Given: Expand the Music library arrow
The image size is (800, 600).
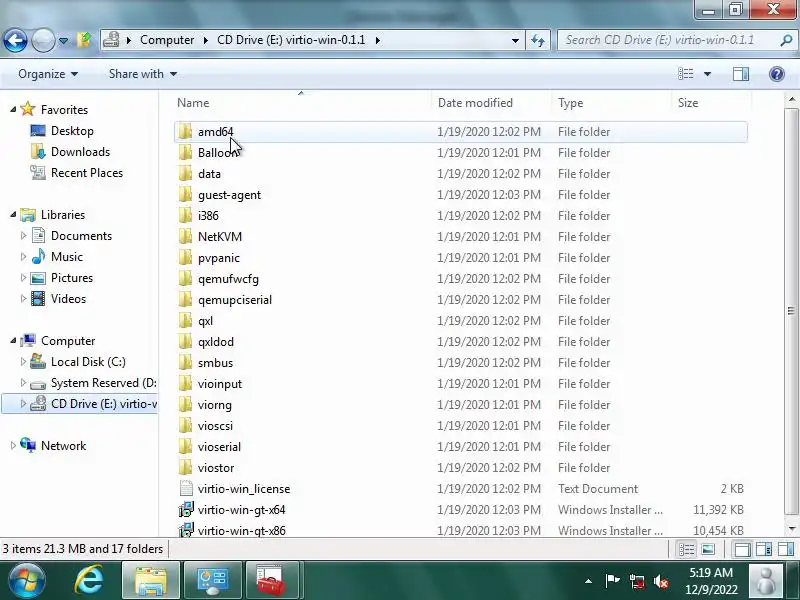Looking at the screenshot, I should (x=23, y=257).
